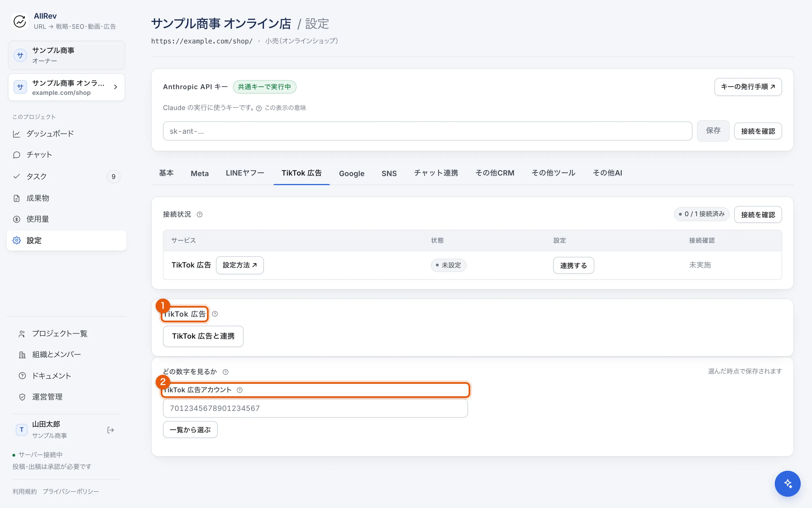The image size is (812, 508).
Task: Switch to the 基本 tab
Action: [x=166, y=173]
